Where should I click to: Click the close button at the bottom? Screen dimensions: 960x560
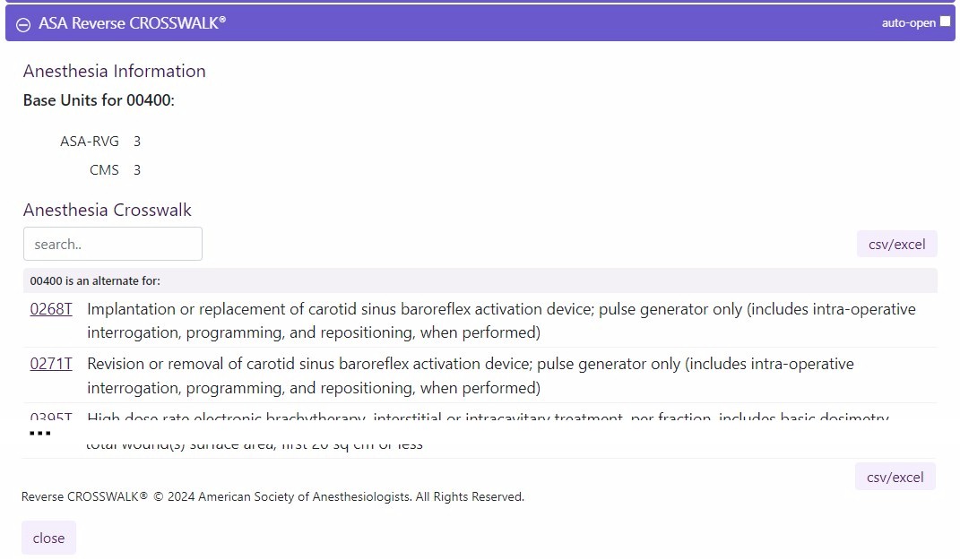click(49, 538)
